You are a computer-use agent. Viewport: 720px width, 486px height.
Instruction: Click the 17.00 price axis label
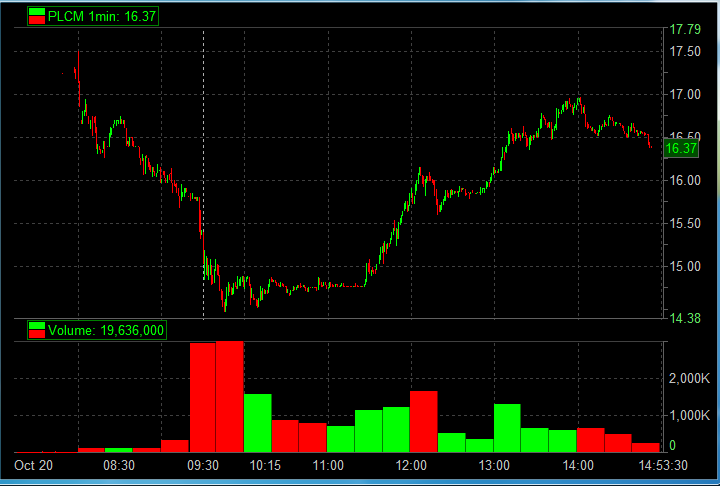point(685,95)
